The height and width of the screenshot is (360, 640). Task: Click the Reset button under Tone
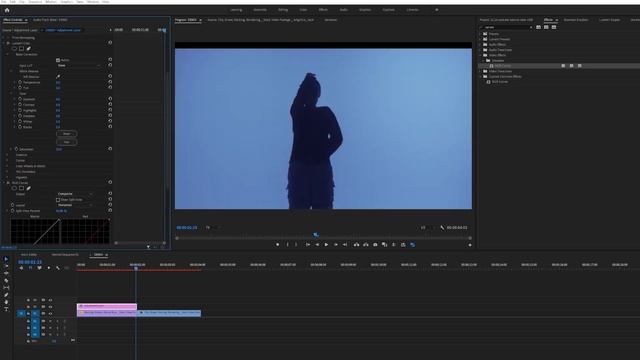pos(67,133)
